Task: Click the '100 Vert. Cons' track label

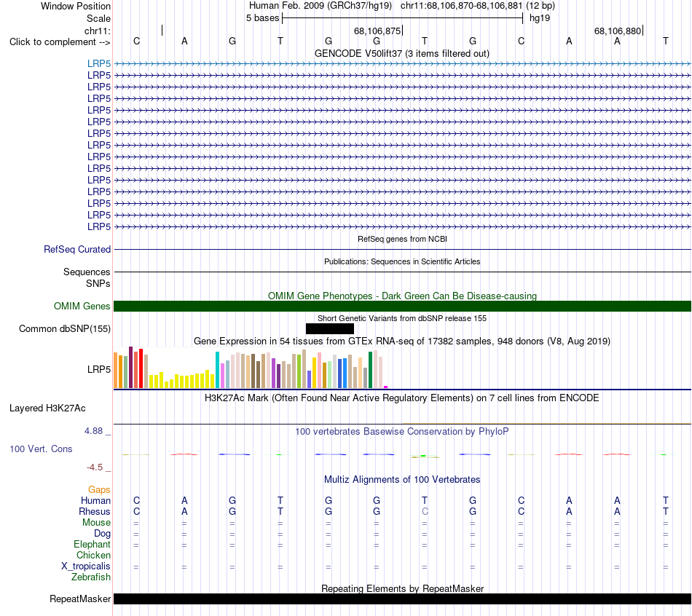Action: coord(41,449)
